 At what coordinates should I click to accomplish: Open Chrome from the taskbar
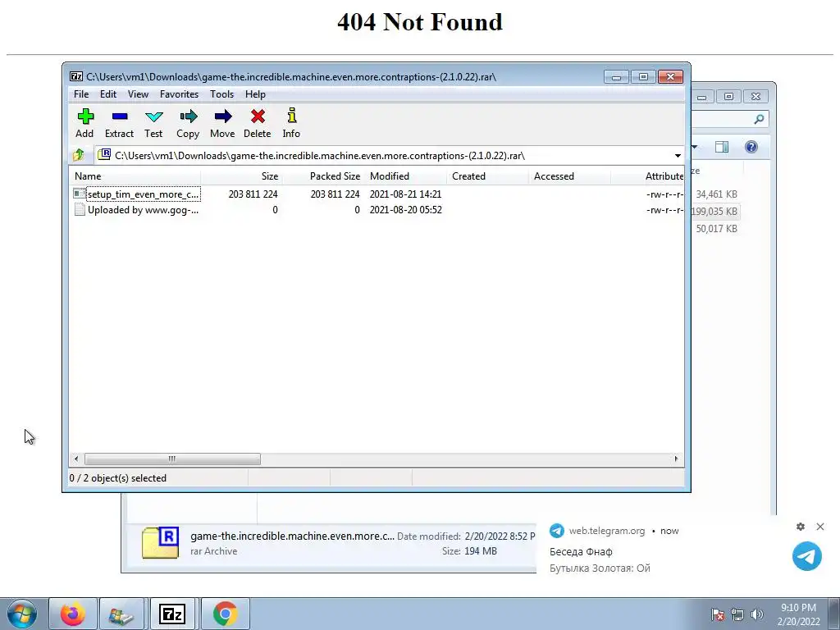pos(225,614)
